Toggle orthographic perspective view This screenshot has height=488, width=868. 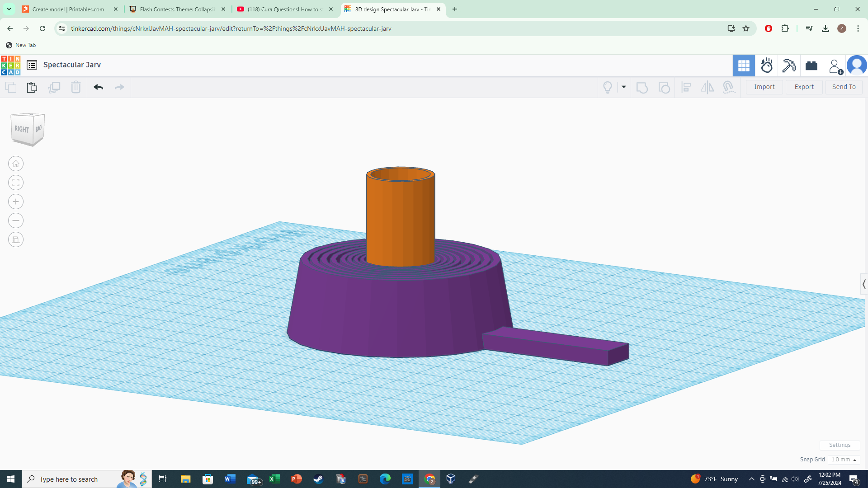(x=16, y=239)
